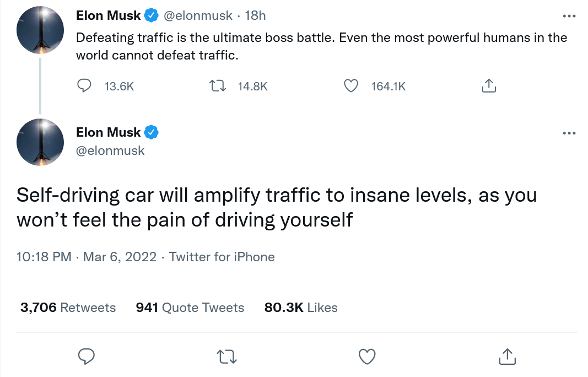Open the 18h timestamp of parent tweet
This screenshot has width=588, height=377.
tap(255, 16)
